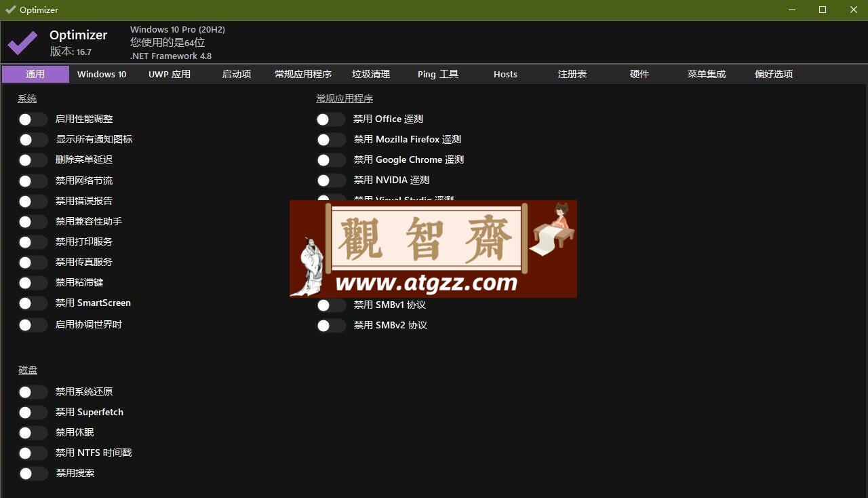Switch on 禁用 Google Chrome 遥测
Image resolution: width=868 pixels, height=498 pixels.
coord(331,160)
